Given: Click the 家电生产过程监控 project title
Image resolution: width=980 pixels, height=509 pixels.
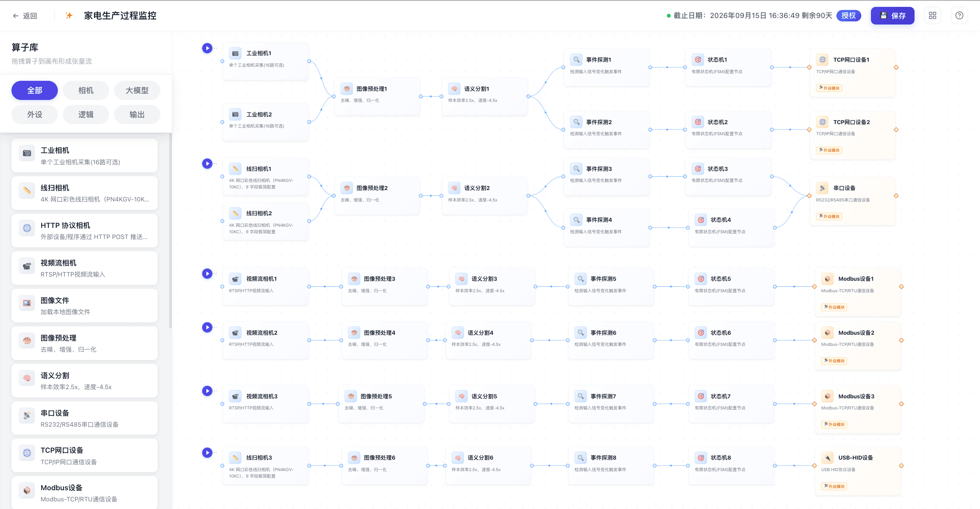Looking at the screenshot, I should coord(120,16).
